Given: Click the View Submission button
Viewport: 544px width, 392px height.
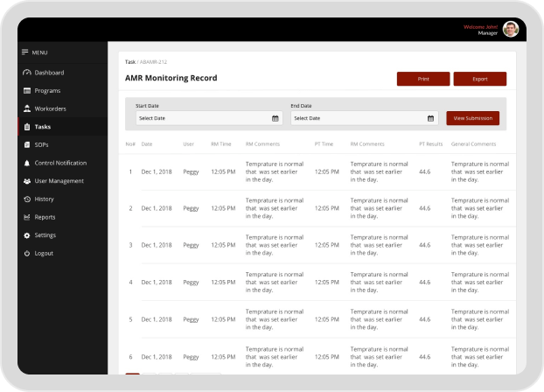Looking at the screenshot, I should pyautogui.click(x=472, y=118).
